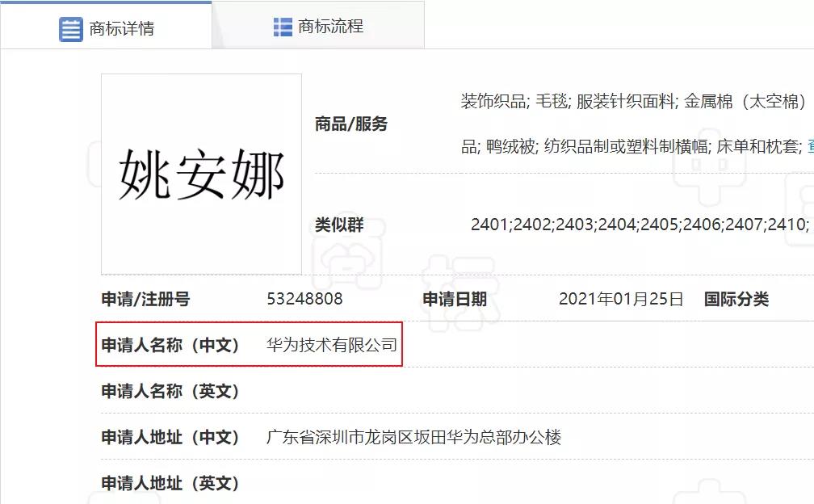
Task: Click the 类似群 label
Action: tap(339, 225)
